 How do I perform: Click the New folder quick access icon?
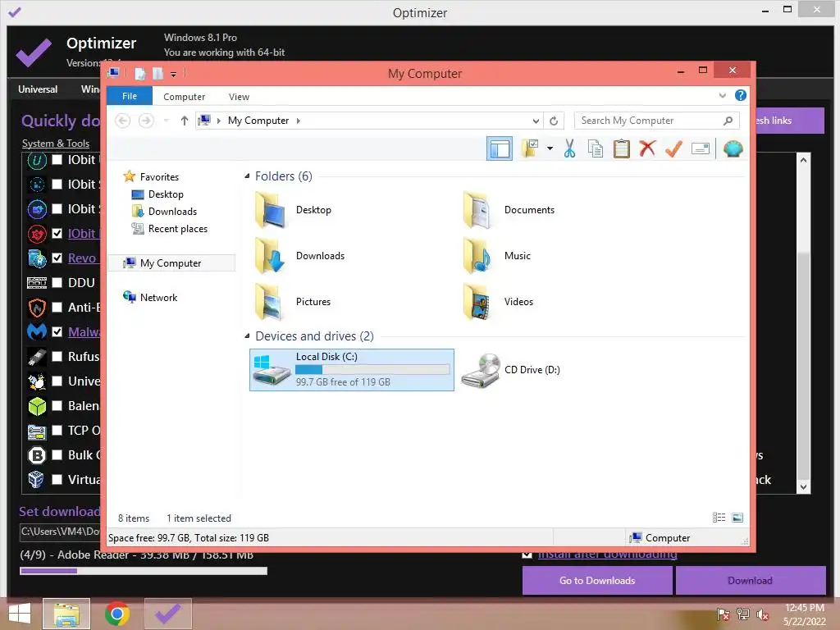[158, 73]
